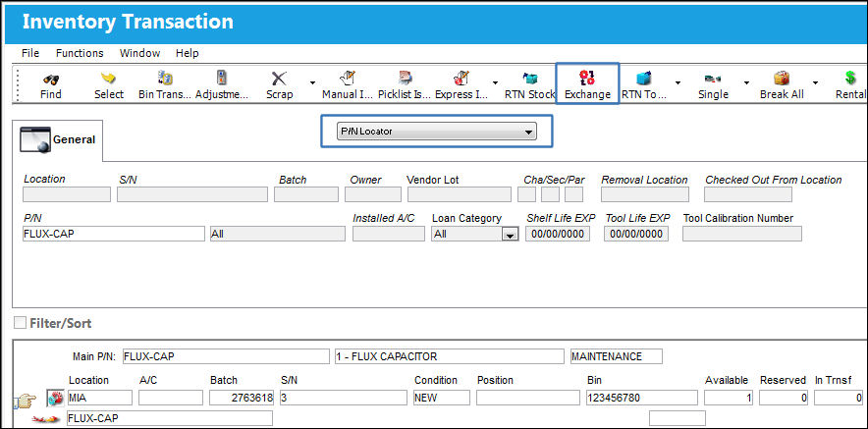Viewport: 868px width, 429px height.
Task: Click the Break All toolbar icon
Action: click(x=781, y=79)
